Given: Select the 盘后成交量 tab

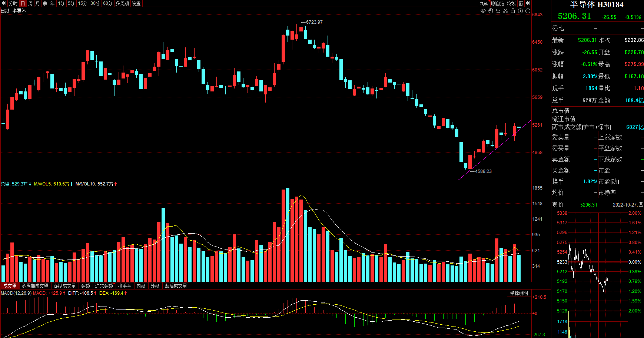Looking at the screenshot, I should point(176,286).
